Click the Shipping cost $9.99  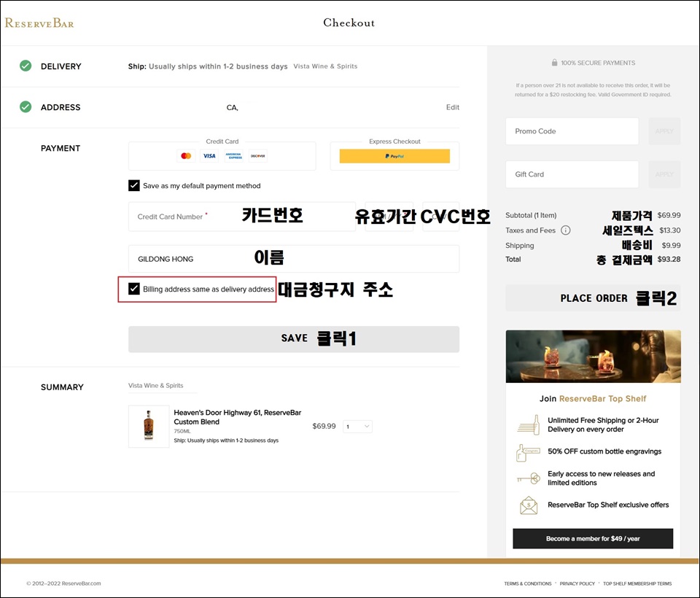[x=671, y=245]
